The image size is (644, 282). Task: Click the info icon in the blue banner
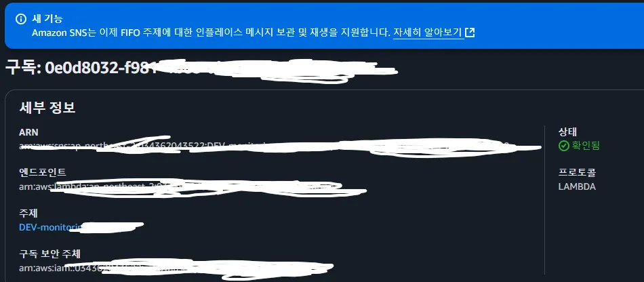tap(20, 19)
